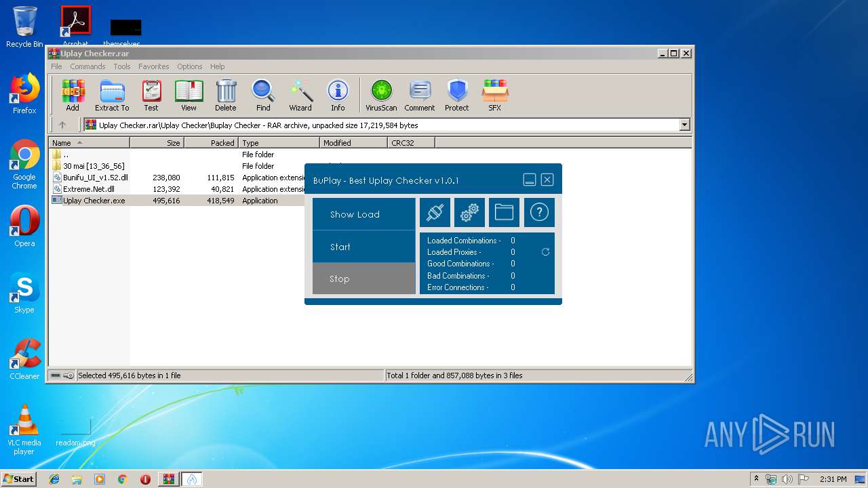Open the Options menu

click(190, 66)
